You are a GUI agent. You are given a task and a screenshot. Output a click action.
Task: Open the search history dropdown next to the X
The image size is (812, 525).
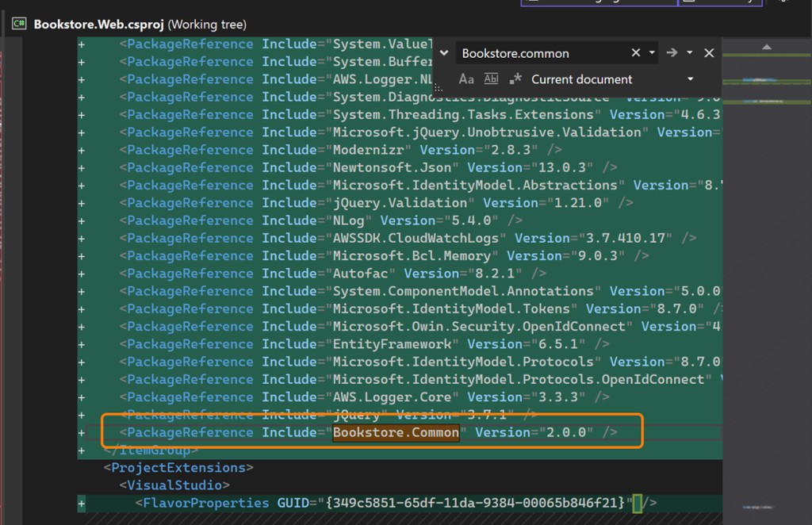click(651, 53)
